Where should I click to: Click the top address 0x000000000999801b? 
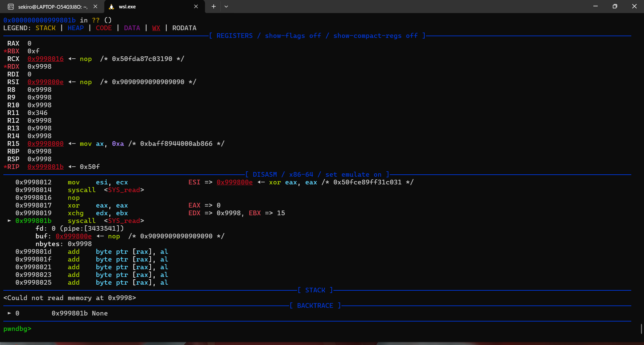pyautogui.click(x=40, y=20)
